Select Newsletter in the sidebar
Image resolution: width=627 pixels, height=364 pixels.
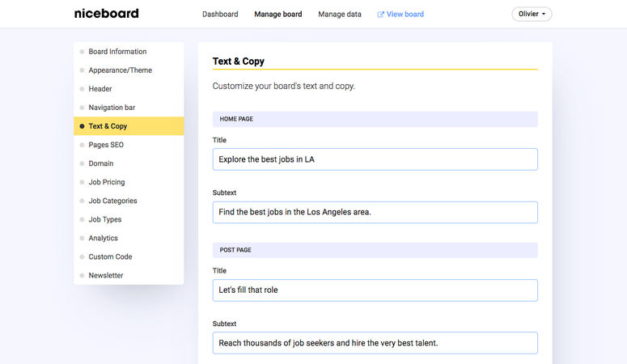(x=129, y=275)
